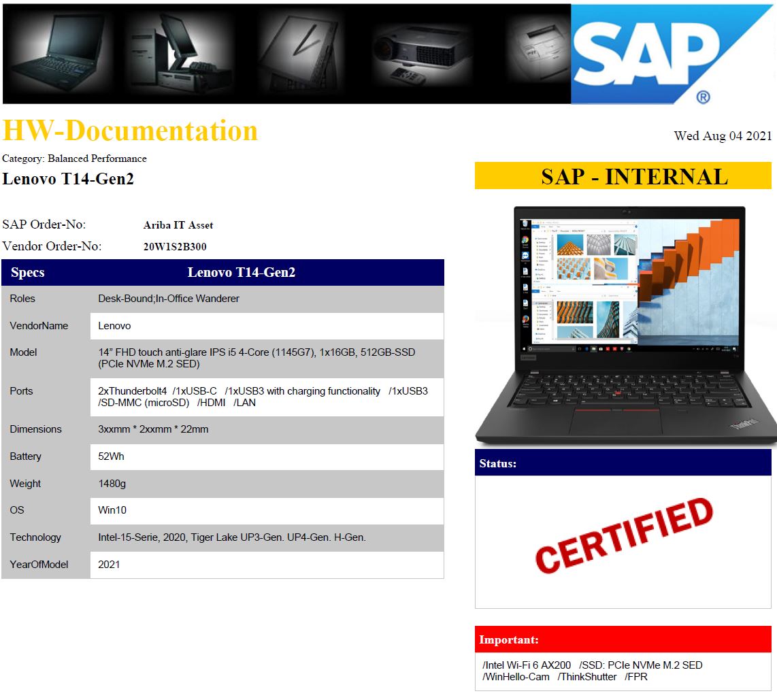
Task: Click the ThinkPad product photo
Action: point(625,324)
